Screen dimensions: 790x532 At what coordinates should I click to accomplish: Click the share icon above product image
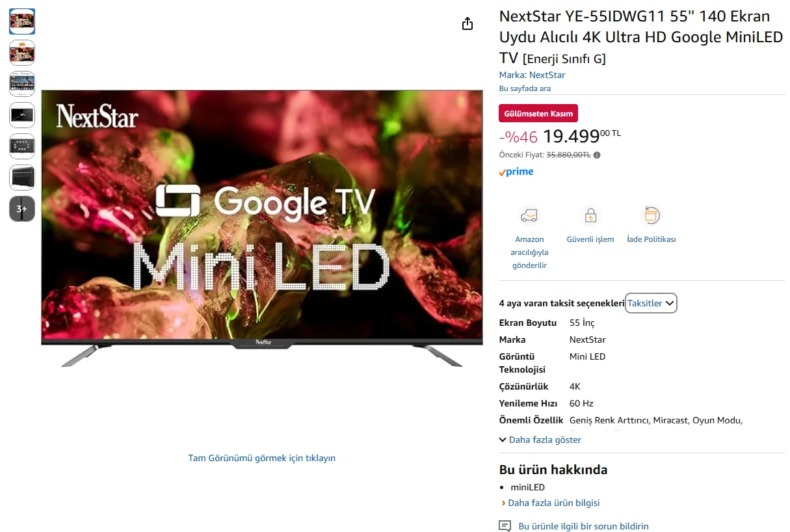click(467, 24)
